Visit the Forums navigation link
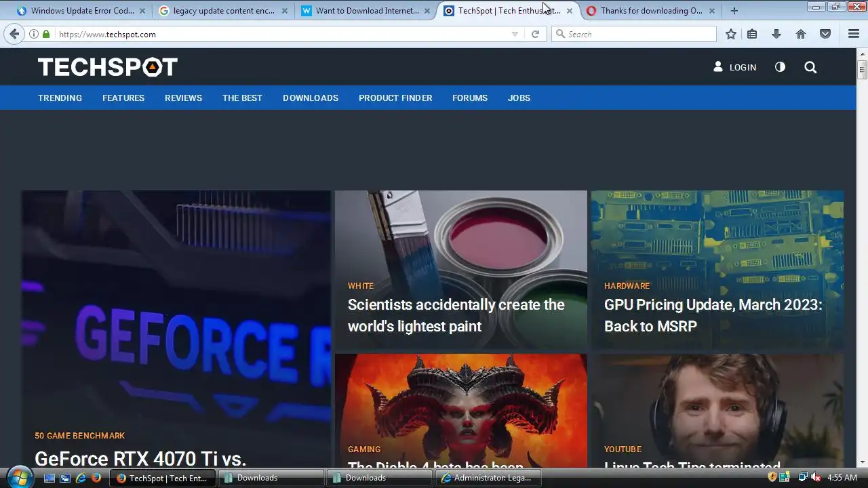The width and height of the screenshot is (868, 488). pos(470,98)
